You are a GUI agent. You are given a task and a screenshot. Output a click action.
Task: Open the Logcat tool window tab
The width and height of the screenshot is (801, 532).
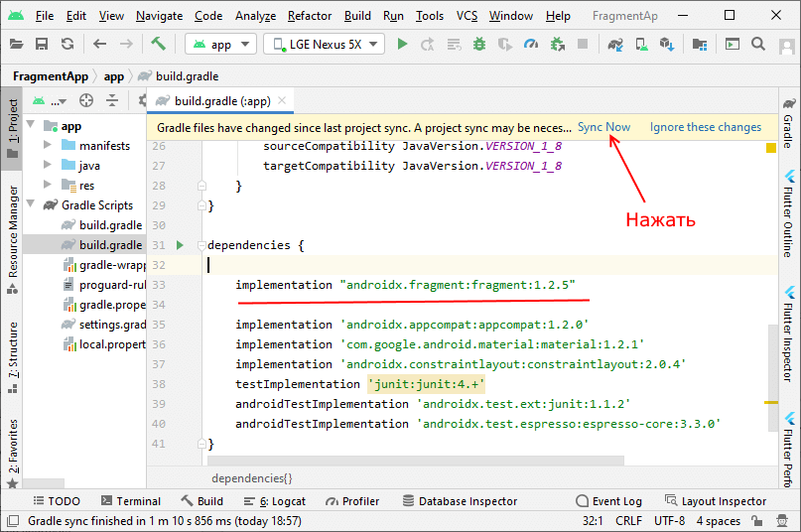point(275,501)
